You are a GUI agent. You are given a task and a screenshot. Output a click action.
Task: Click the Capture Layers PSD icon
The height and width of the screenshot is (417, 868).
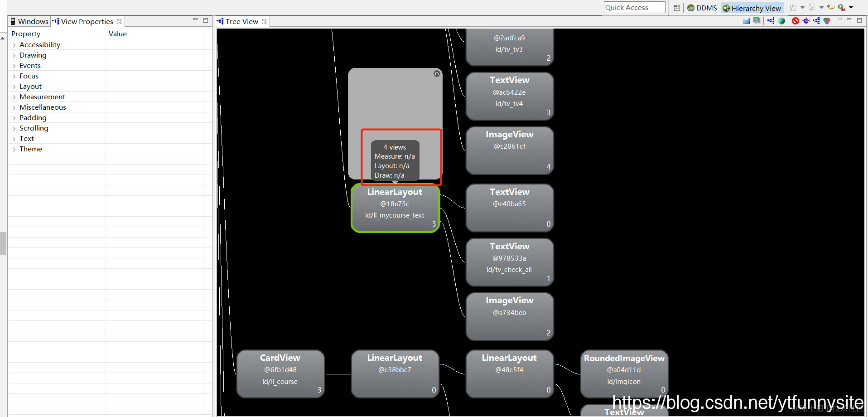pyautogui.click(x=757, y=21)
